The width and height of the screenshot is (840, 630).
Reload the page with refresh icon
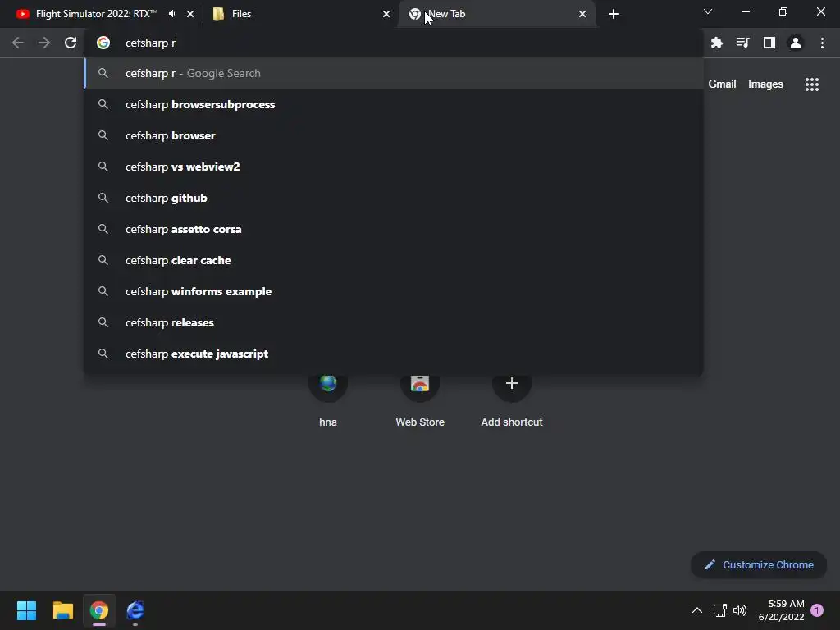pyautogui.click(x=71, y=43)
